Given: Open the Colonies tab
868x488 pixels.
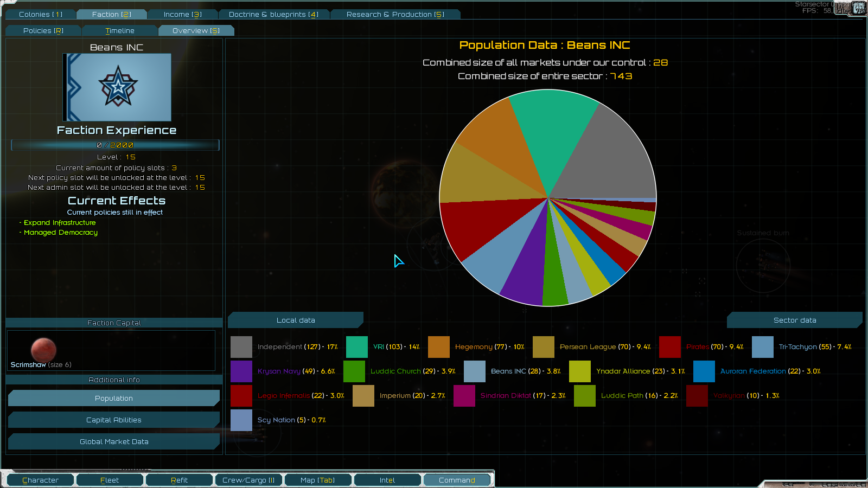Looking at the screenshot, I should [41, 15].
